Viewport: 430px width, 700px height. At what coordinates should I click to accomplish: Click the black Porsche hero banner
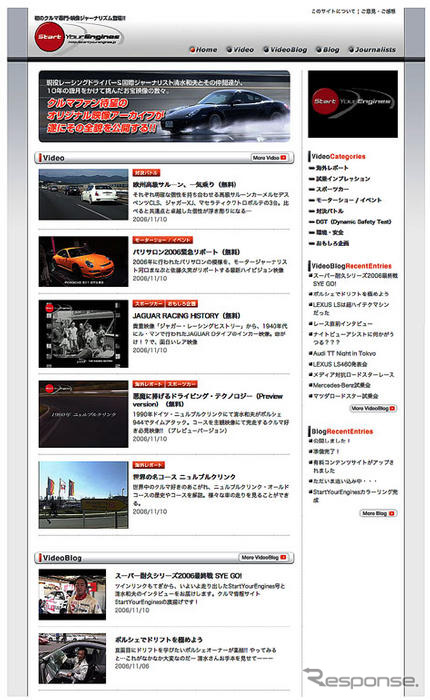point(164,106)
